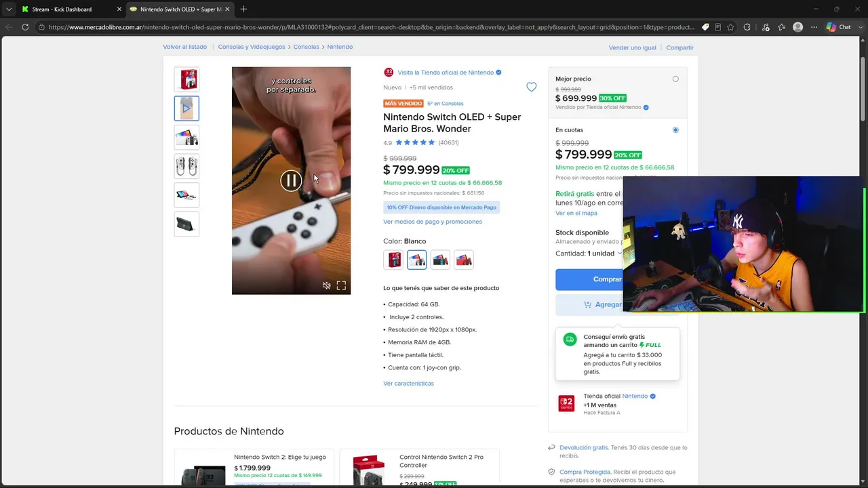Open browser settings and more menu

click(x=814, y=27)
